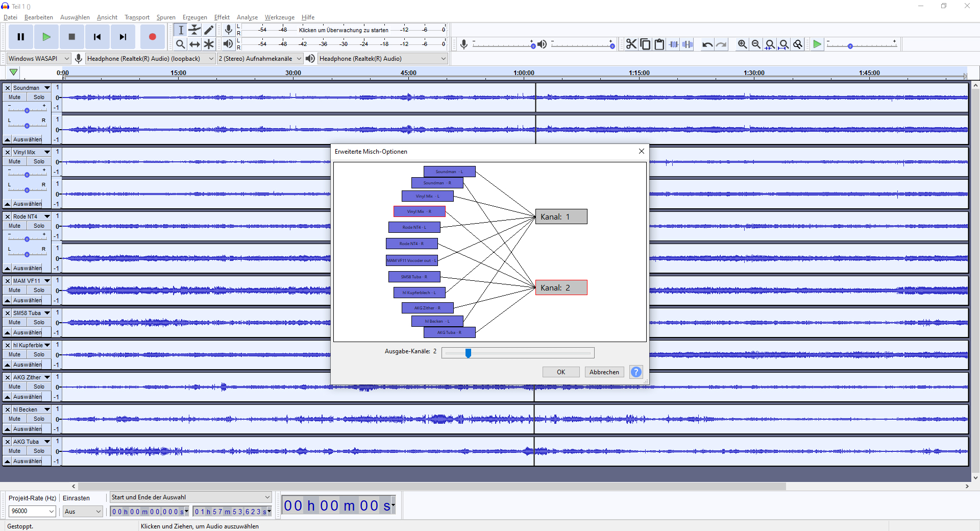Click the Record button
The image size is (980, 531).
[x=152, y=37]
